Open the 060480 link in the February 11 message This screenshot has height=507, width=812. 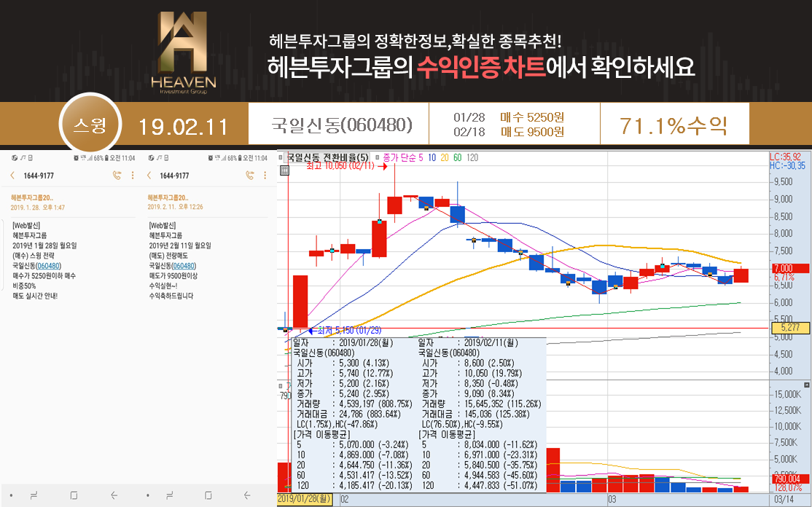pyautogui.click(x=184, y=266)
